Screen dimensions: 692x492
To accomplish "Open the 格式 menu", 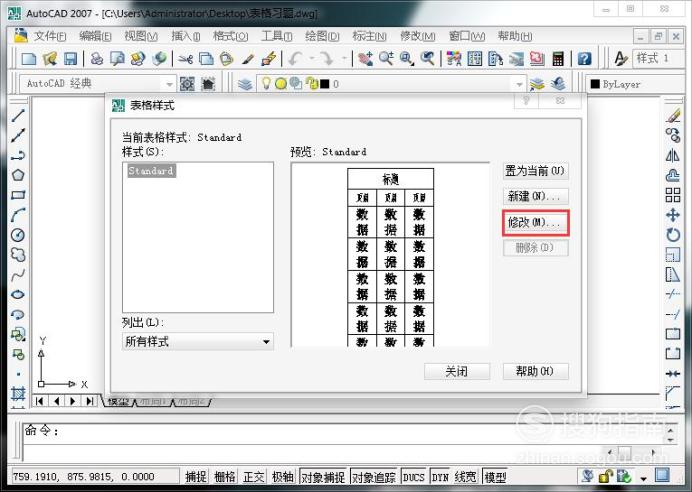I will [230, 36].
